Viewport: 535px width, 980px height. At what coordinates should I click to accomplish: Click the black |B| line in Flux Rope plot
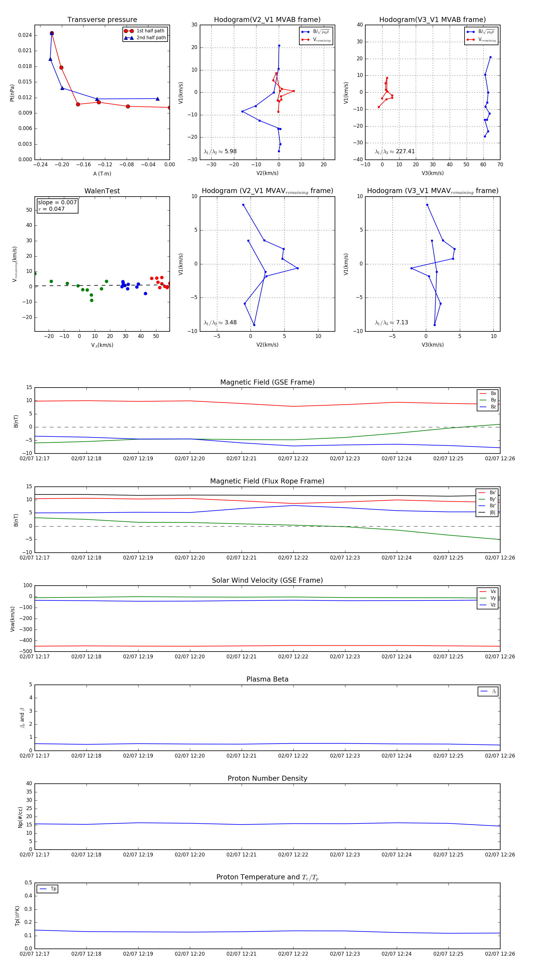coord(267,495)
